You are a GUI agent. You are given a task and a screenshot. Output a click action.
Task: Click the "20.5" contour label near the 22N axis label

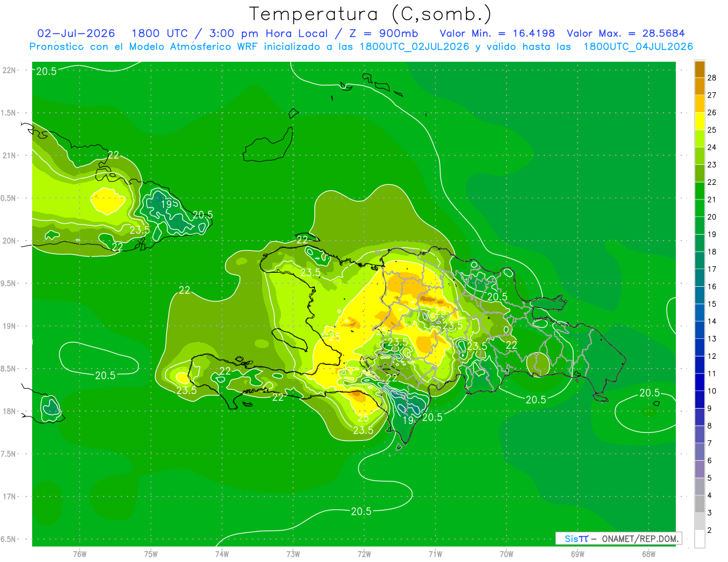coord(46,71)
